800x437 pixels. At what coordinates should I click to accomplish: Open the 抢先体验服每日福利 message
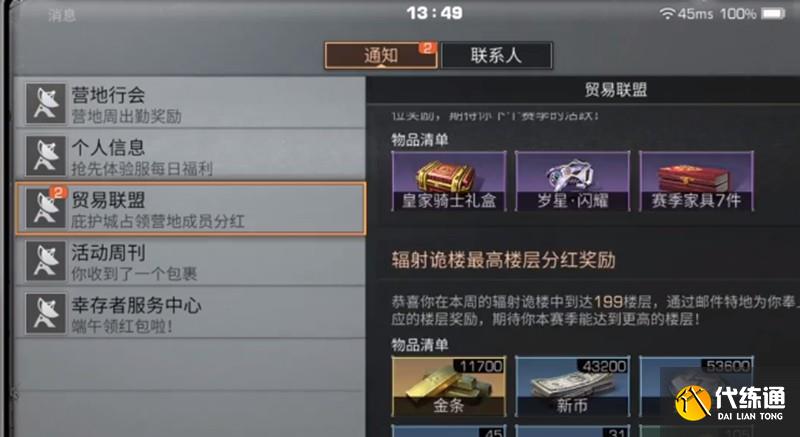(190, 156)
